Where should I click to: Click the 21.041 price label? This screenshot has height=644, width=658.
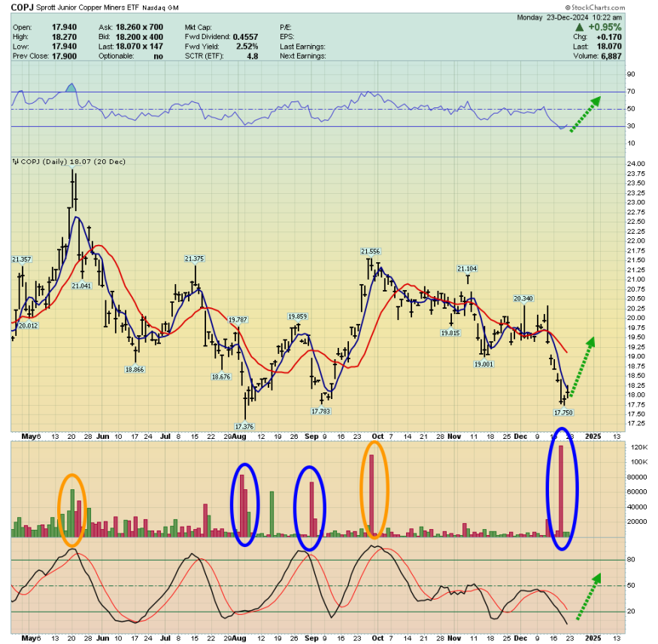[x=81, y=286]
